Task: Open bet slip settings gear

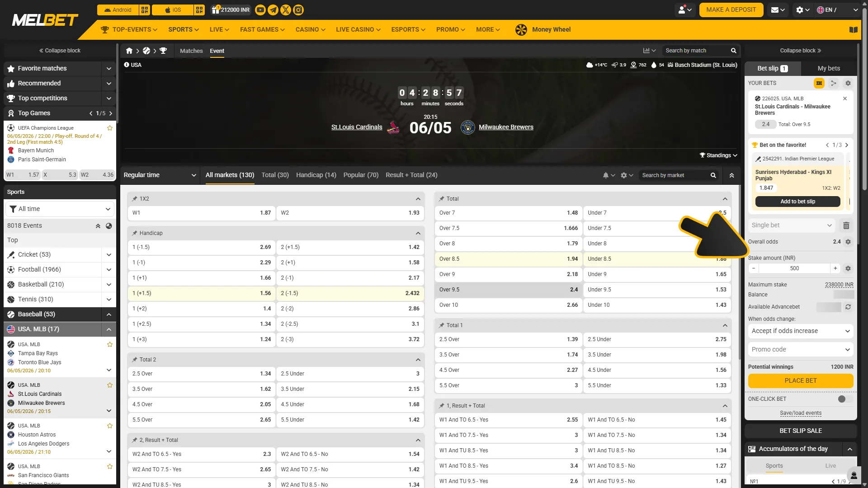Action: click(848, 83)
